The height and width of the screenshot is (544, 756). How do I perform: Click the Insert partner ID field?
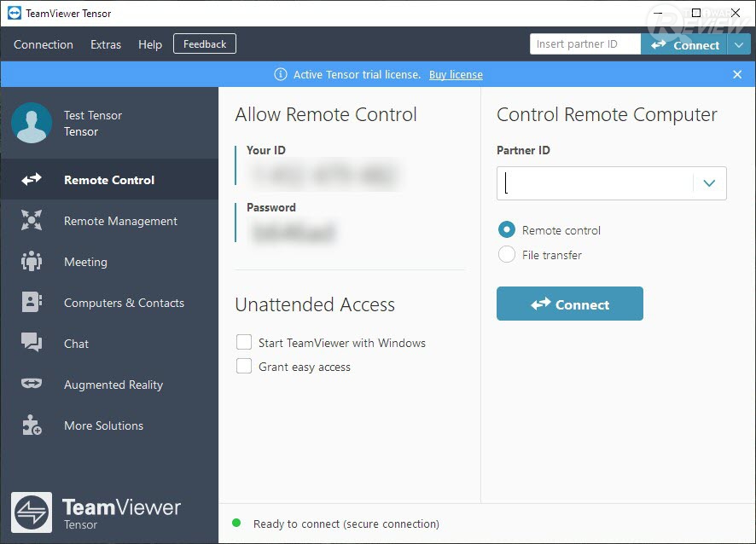point(584,44)
